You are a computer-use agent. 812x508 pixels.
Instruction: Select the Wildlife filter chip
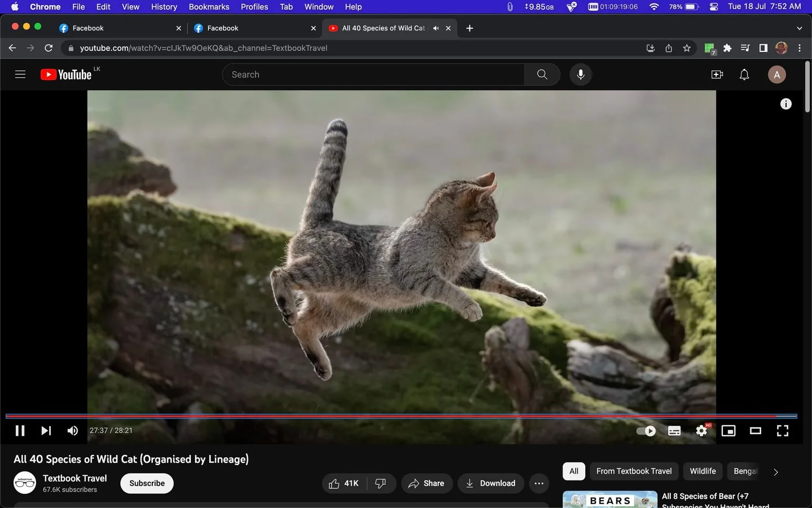click(x=703, y=471)
